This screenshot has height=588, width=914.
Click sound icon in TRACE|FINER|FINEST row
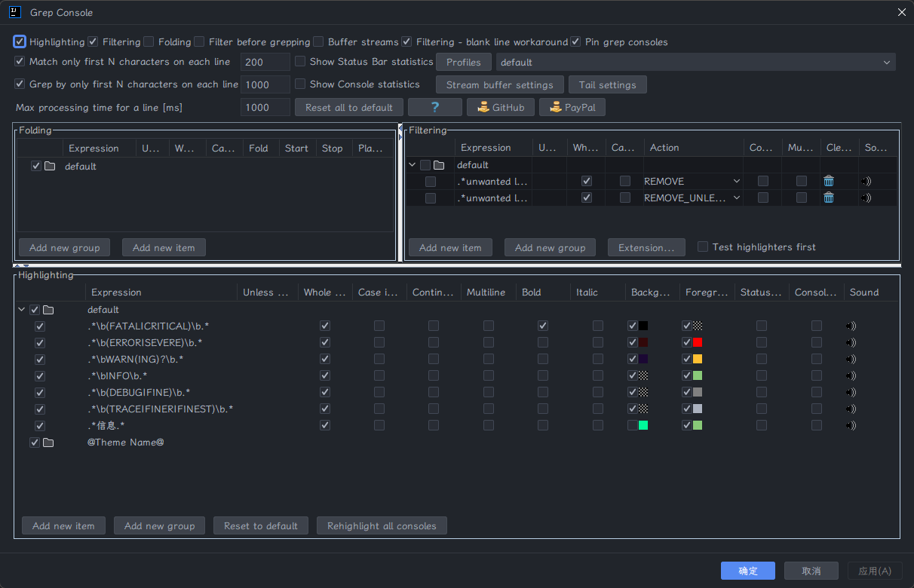point(851,409)
